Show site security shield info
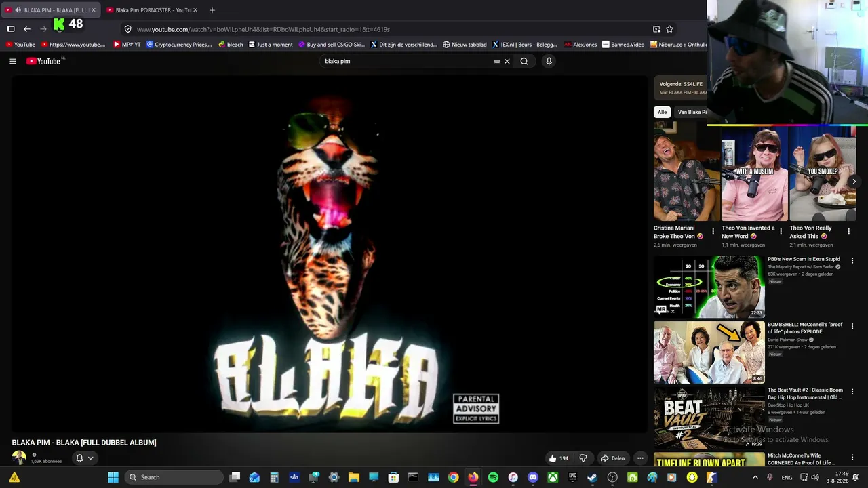868x488 pixels. coord(127,29)
